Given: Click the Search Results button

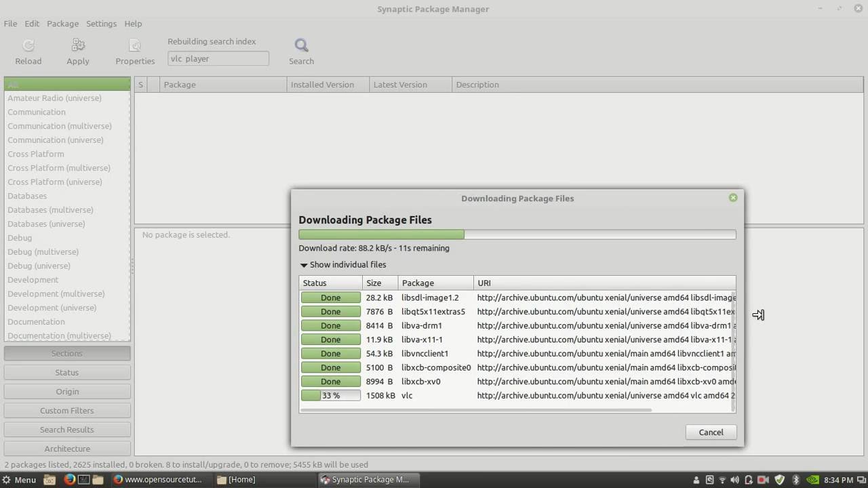Looking at the screenshot, I should [67, 430].
